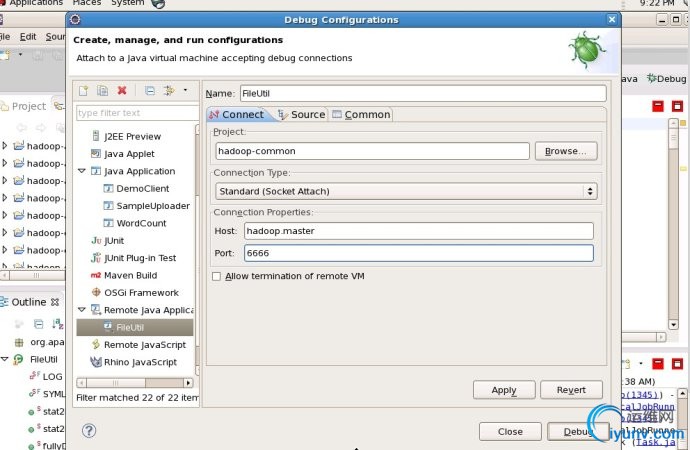
Task: Open the System menu in top panel
Action: [128, 3]
